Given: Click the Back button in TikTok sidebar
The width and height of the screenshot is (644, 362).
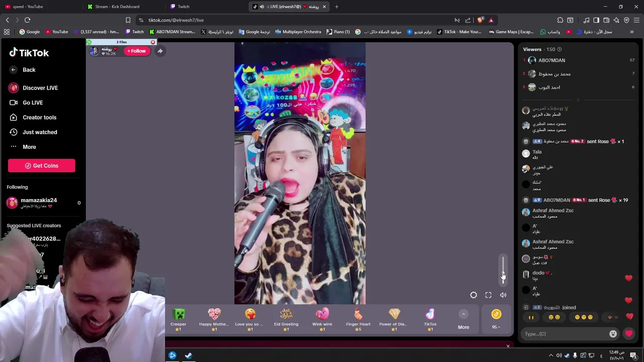Looking at the screenshot, I should (x=23, y=70).
